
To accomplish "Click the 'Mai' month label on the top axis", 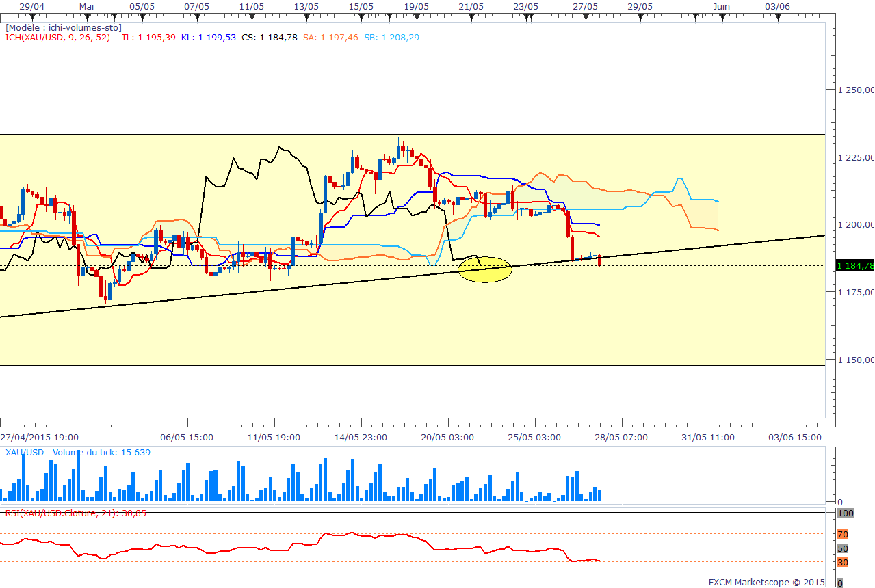I will pyautogui.click(x=87, y=5).
